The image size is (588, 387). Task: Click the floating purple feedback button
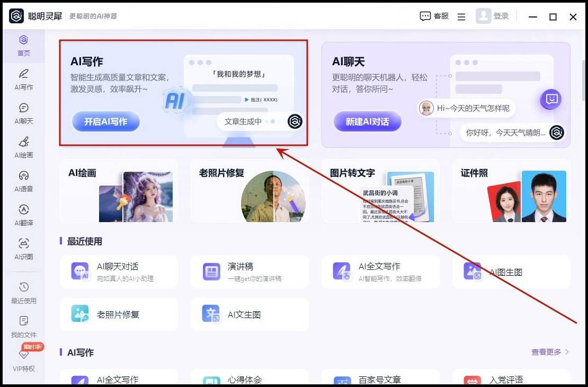point(550,99)
